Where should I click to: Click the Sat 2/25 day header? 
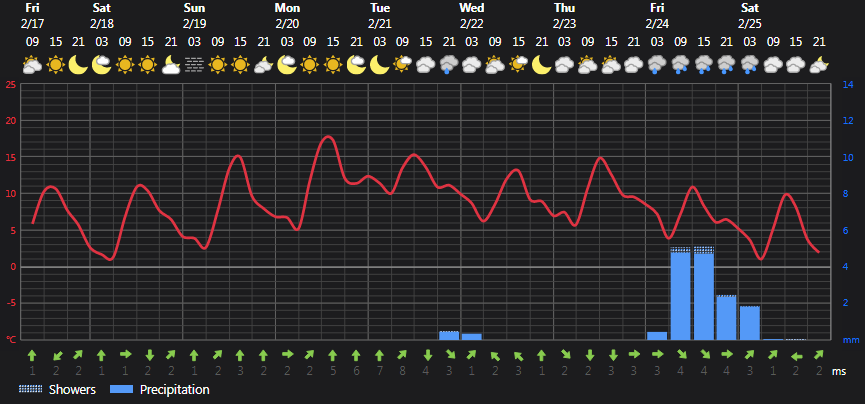pyautogui.click(x=749, y=16)
